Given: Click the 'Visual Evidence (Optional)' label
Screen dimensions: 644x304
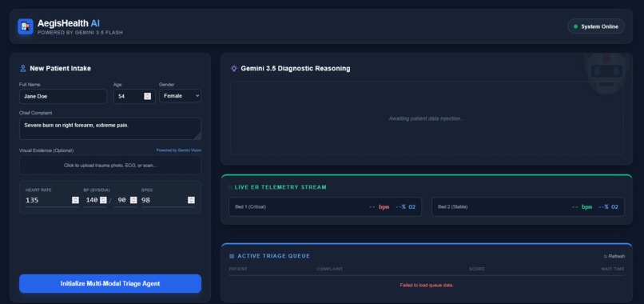Looking at the screenshot, I should click(x=46, y=150).
